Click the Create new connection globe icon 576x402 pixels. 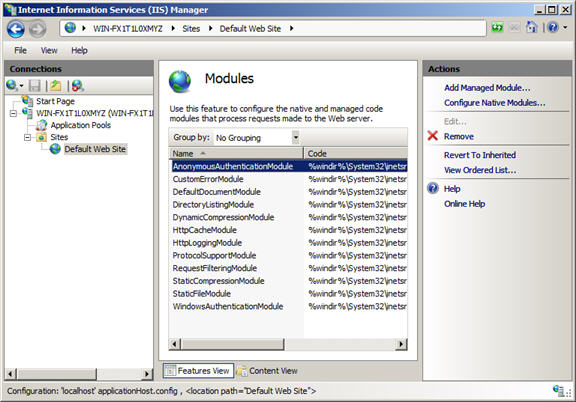pos(12,86)
